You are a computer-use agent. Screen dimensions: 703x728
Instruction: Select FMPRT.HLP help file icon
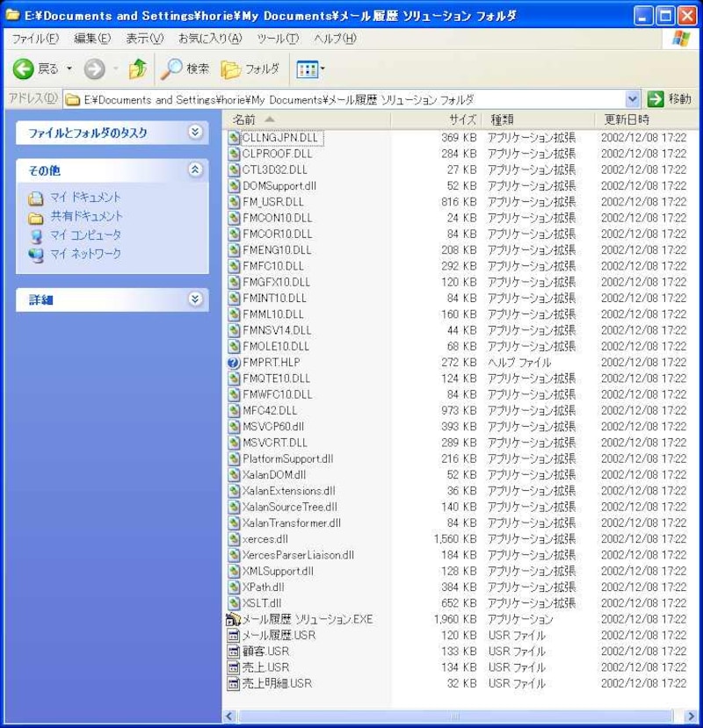coord(234,363)
